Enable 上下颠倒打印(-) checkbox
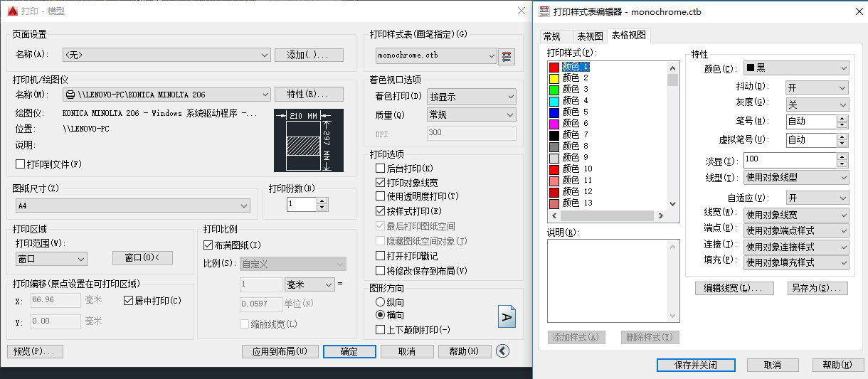Screen dimensions: 868x379 coord(381,330)
